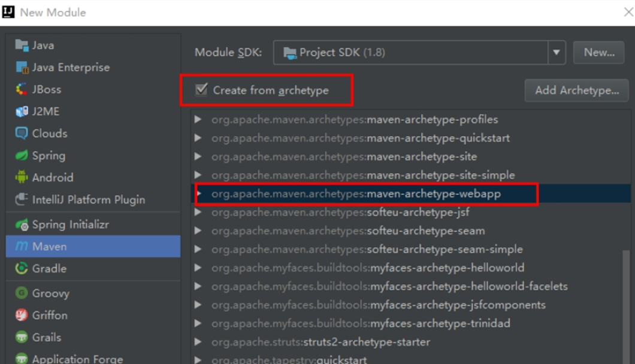Screen dimensions: 635x364
Task: Expand maven-archetype-site node arrow
Action: 198,157
